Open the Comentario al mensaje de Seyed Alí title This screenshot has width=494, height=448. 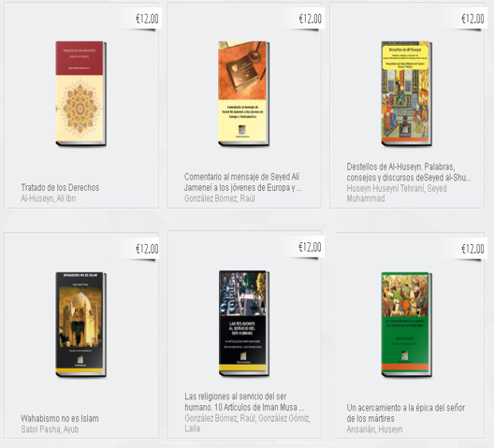tap(242, 182)
